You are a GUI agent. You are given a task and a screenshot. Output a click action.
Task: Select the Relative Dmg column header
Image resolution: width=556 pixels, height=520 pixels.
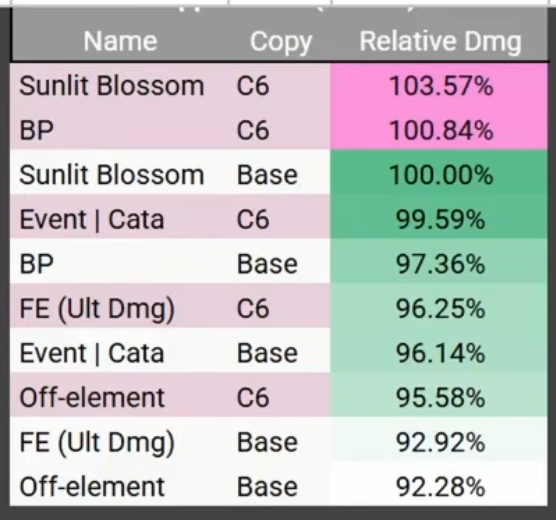(x=440, y=42)
